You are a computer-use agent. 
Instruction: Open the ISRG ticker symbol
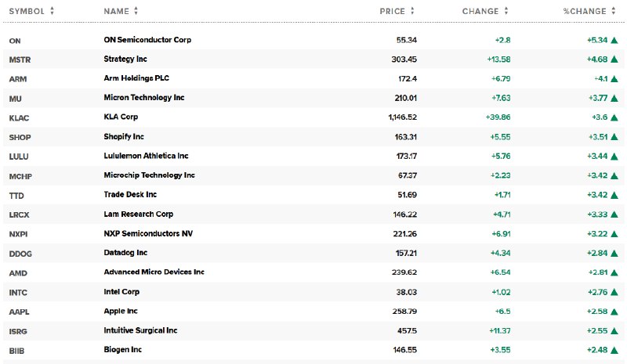18,332
